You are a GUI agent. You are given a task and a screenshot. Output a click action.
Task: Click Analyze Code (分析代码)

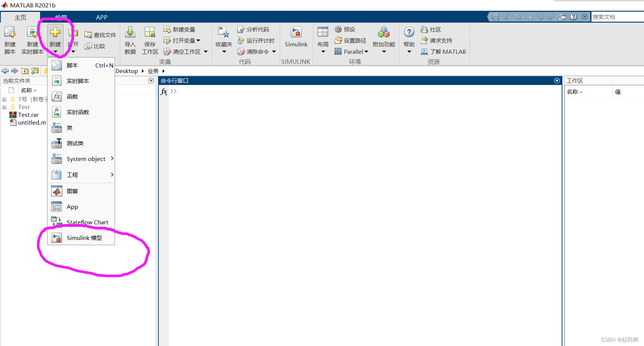253,29
